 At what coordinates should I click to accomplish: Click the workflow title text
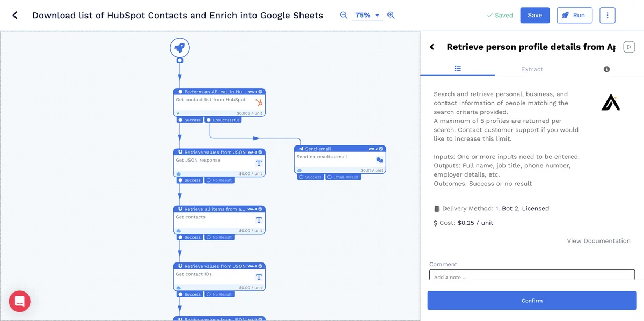click(x=178, y=15)
